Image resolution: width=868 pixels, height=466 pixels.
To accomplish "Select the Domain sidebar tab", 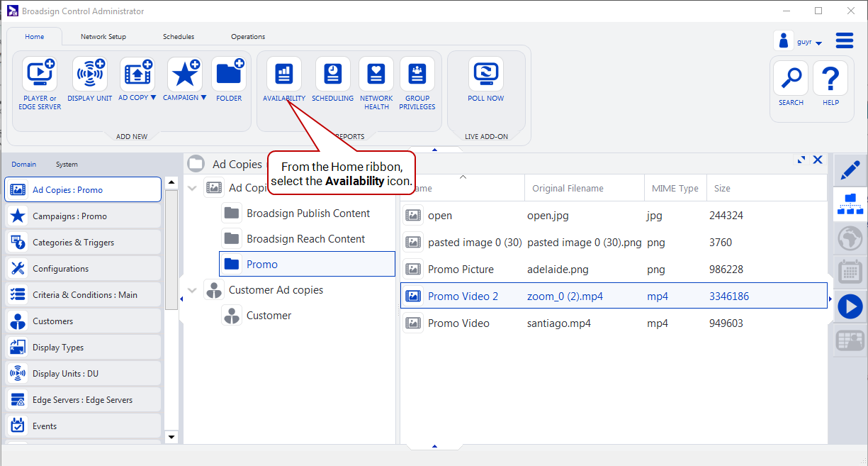I will pyautogui.click(x=23, y=165).
